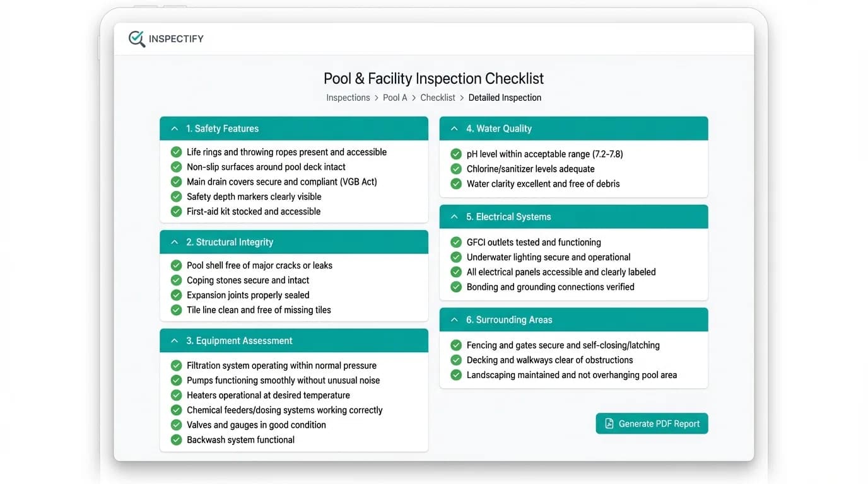
Task: Click the checkmark beside 'Pool shell free of major cracks'
Action: click(176, 265)
